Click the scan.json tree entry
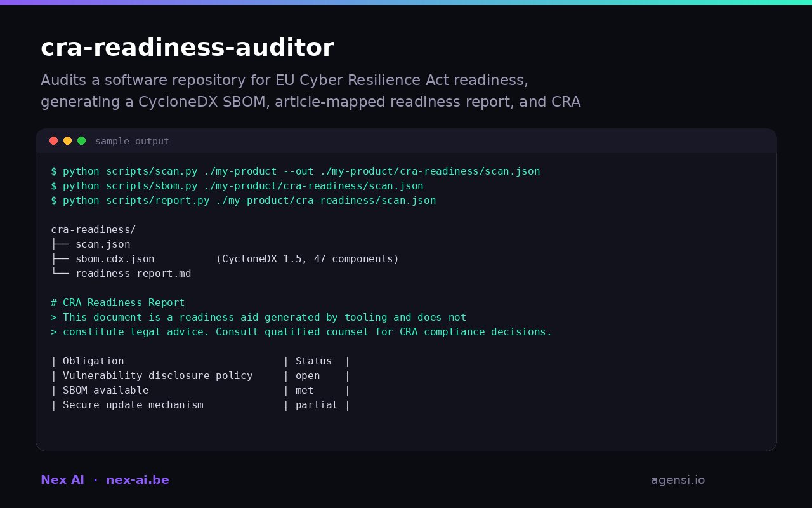 pos(103,244)
